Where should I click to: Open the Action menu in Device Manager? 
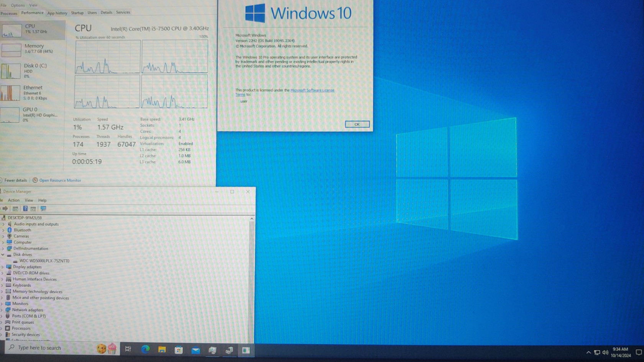(x=14, y=200)
